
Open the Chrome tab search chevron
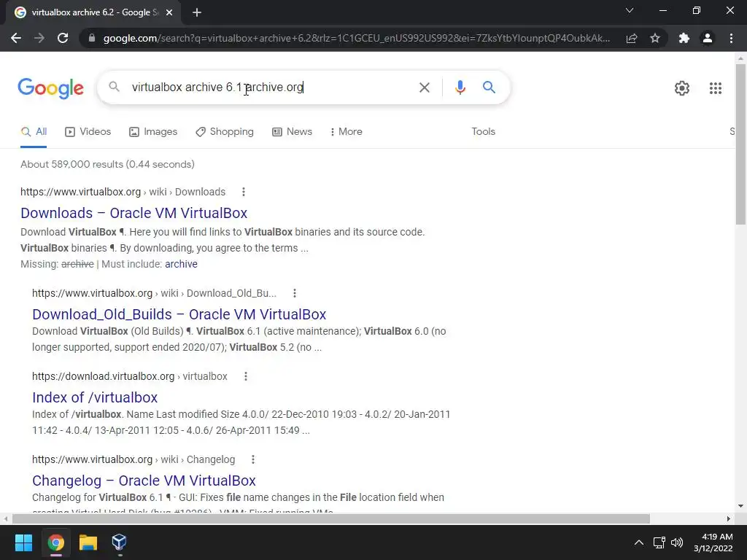630,10
